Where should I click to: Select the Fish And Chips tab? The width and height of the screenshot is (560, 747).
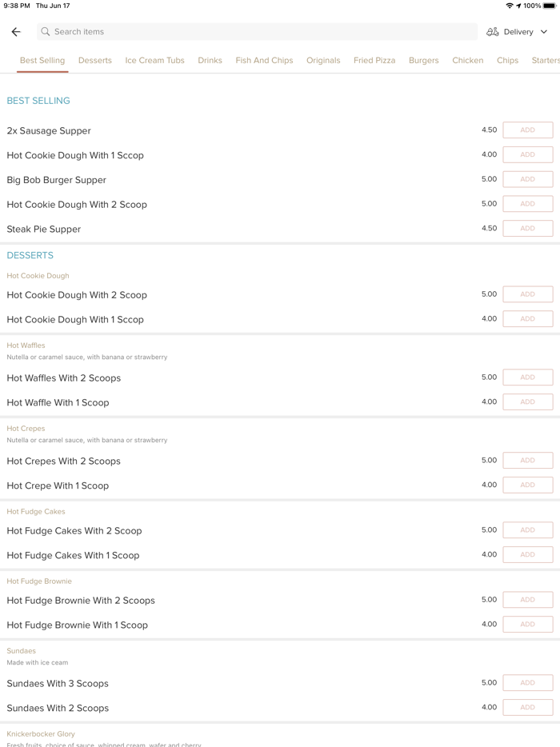(x=264, y=61)
